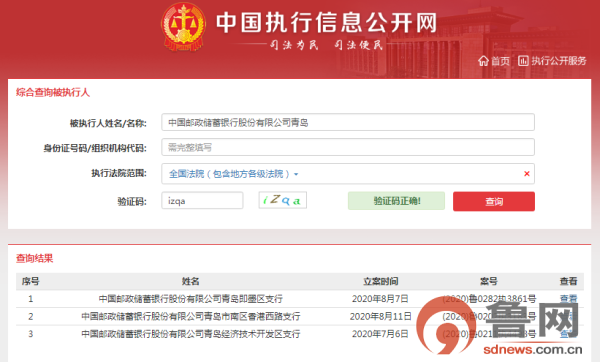Click the court emblem logo

tap(184, 27)
